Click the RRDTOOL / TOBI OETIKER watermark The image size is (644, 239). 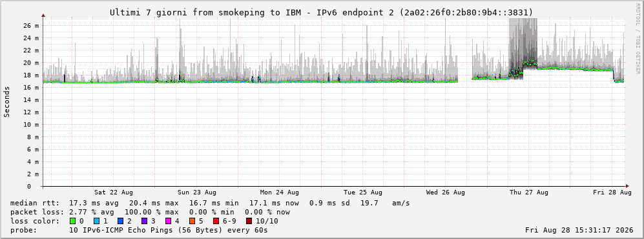638,38
